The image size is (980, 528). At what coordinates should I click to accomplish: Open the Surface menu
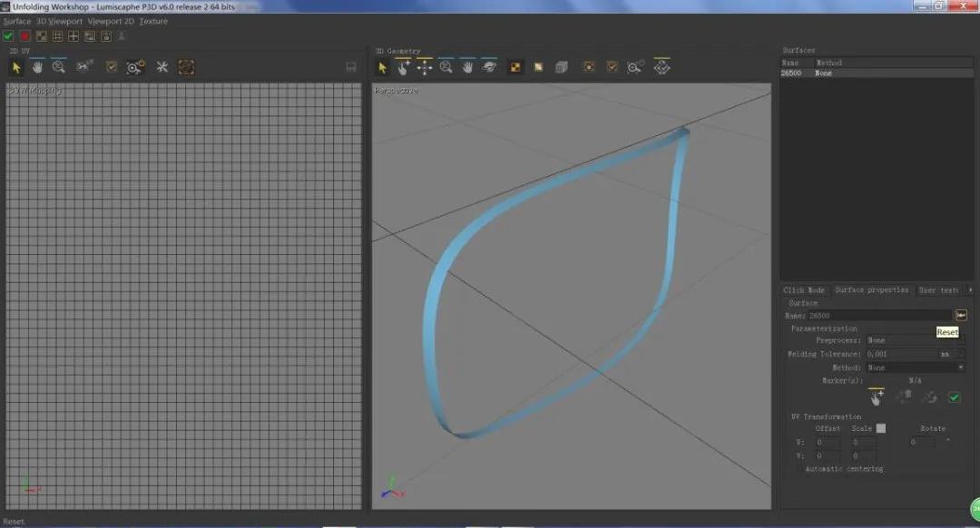16,21
